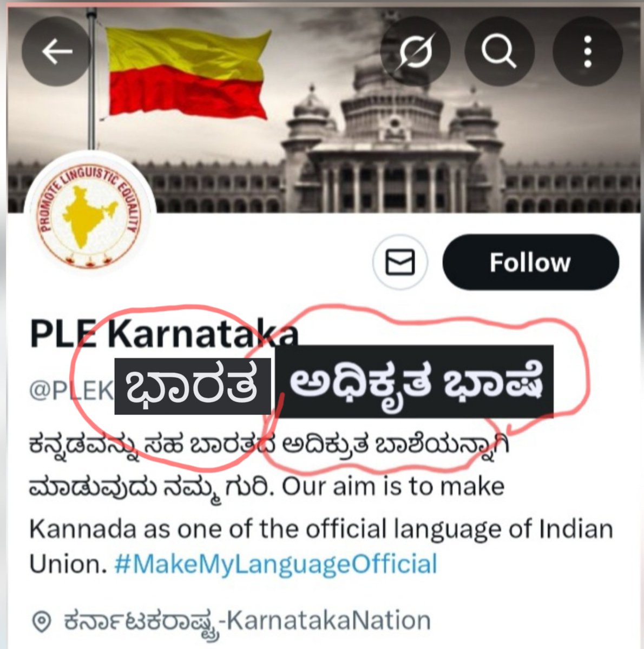This screenshot has width=644, height=649.
Task: Select the PLE Karnataka display name
Action: point(164,335)
